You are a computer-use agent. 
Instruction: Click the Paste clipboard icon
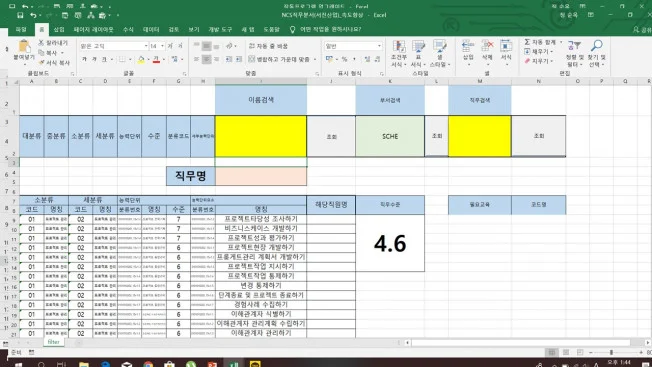24,47
